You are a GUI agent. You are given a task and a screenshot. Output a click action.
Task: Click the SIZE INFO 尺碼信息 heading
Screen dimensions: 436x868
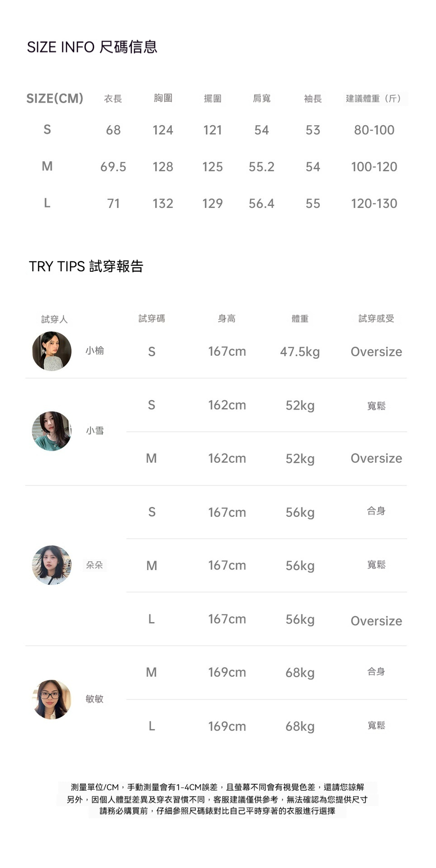(92, 47)
